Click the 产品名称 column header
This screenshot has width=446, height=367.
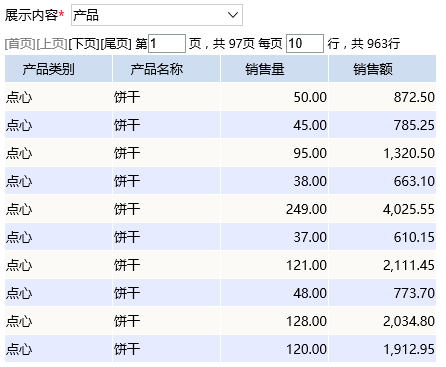click(x=166, y=69)
